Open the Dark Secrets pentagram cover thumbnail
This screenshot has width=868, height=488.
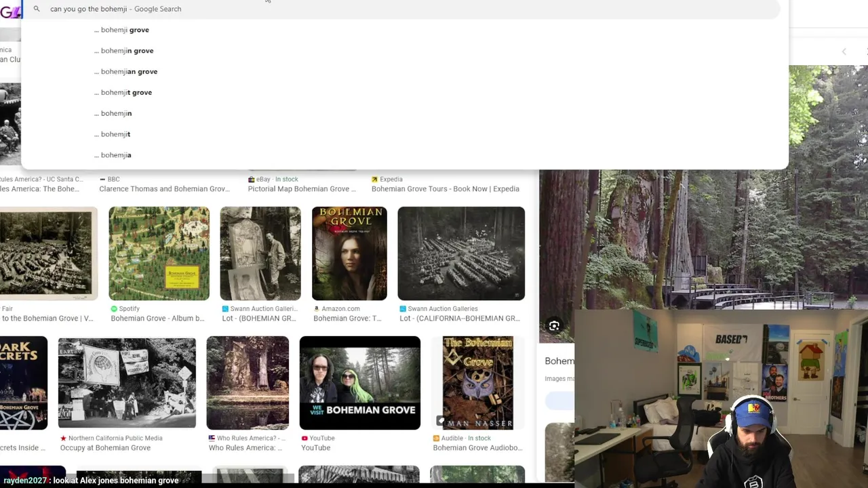(x=23, y=383)
